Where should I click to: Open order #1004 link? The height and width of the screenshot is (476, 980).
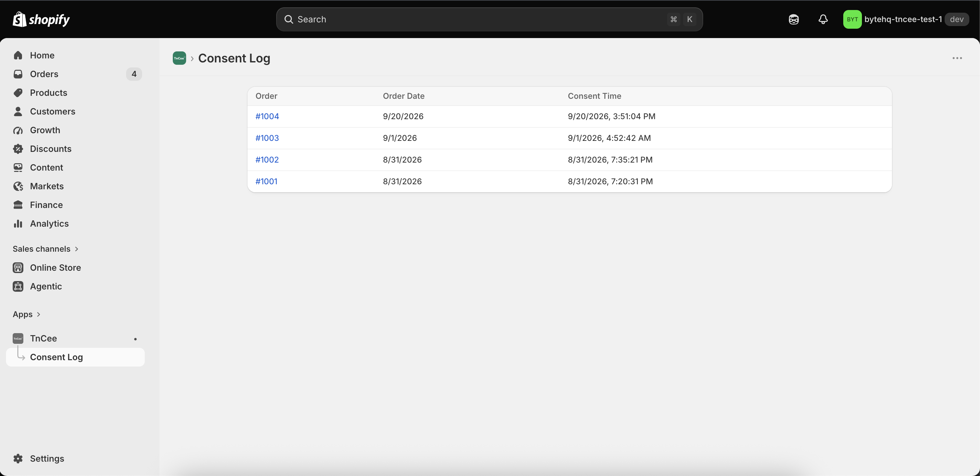267,116
